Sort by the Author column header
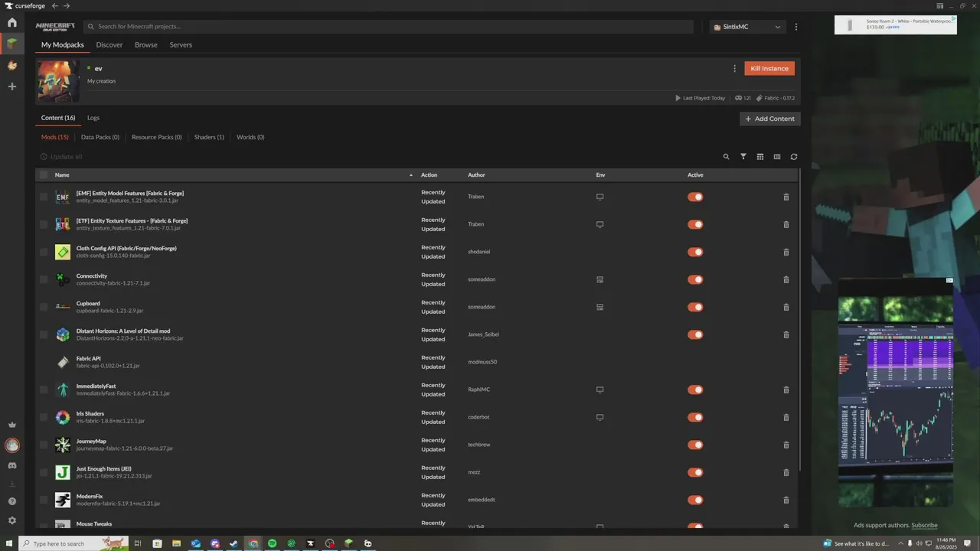980x551 pixels. [x=476, y=175]
